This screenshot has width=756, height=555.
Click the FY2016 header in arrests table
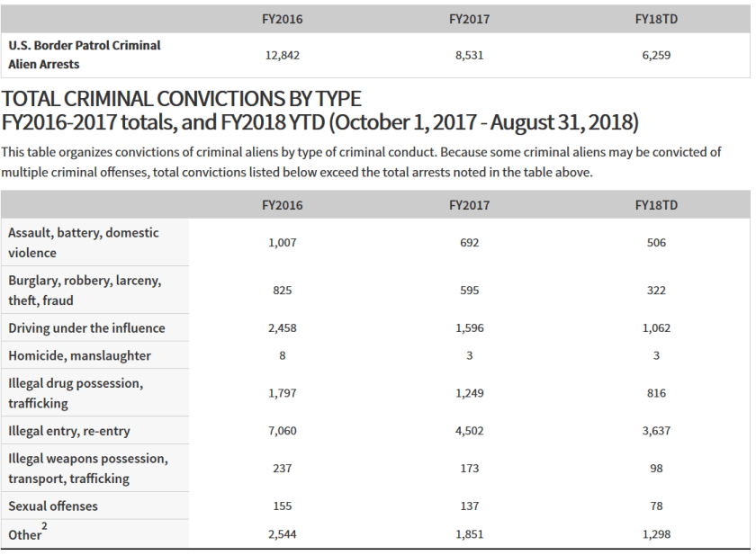(x=282, y=19)
